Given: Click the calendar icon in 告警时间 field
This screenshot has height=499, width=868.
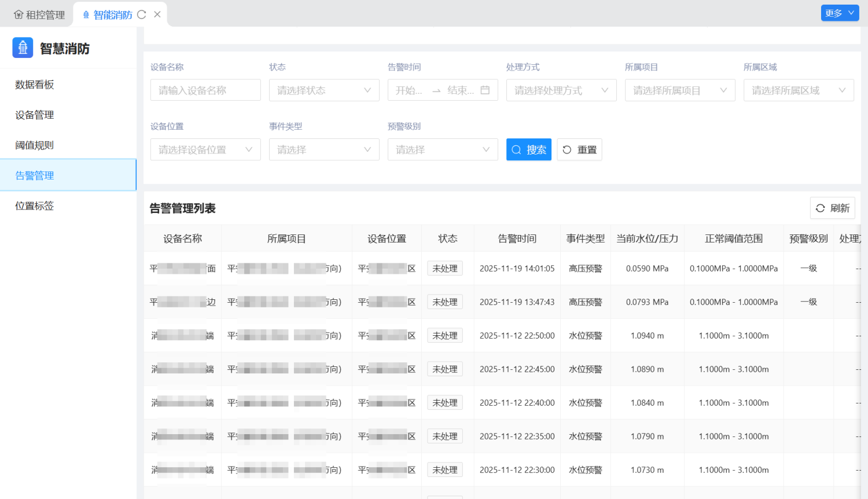Looking at the screenshot, I should point(485,90).
